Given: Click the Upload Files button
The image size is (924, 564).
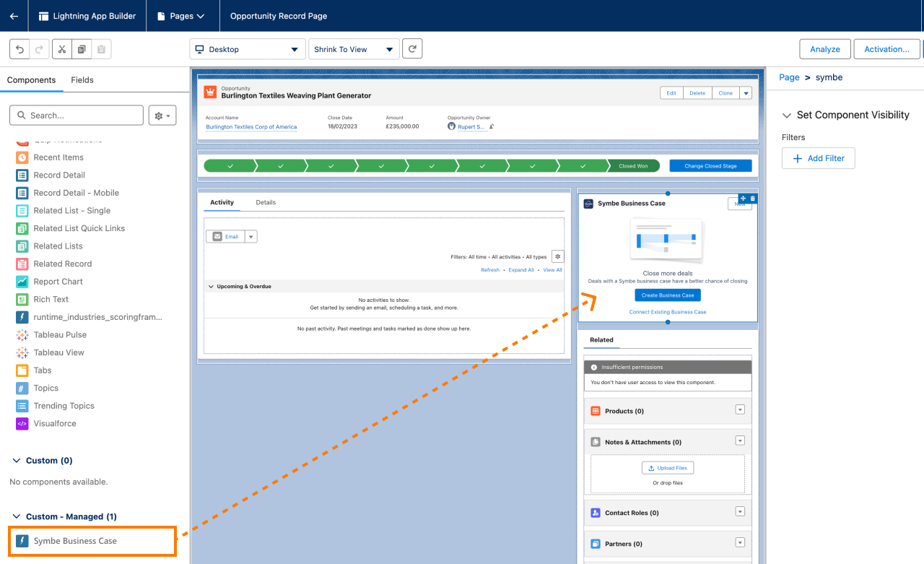Looking at the screenshot, I should click(668, 468).
